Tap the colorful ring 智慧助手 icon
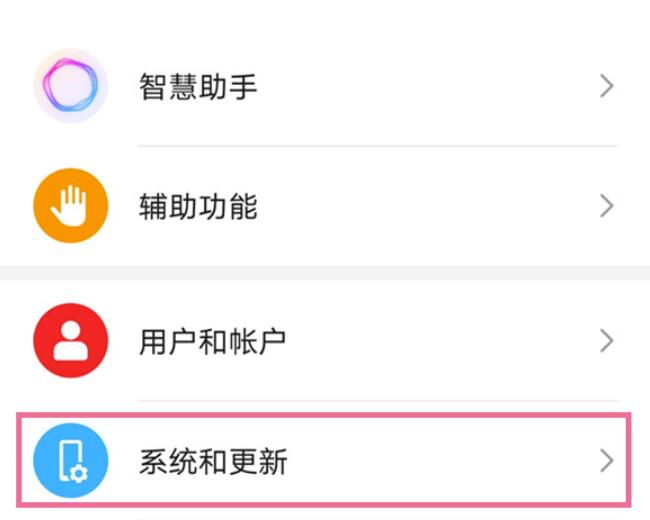The height and width of the screenshot is (520, 650). coord(70,86)
